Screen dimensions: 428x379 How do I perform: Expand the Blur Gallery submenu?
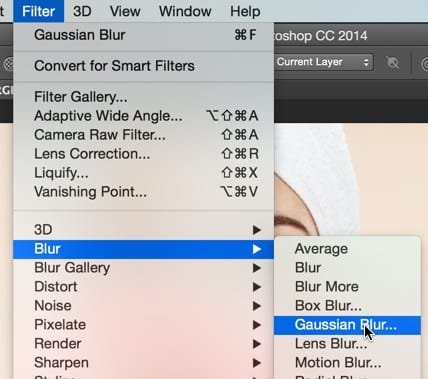tap(143, 268)
